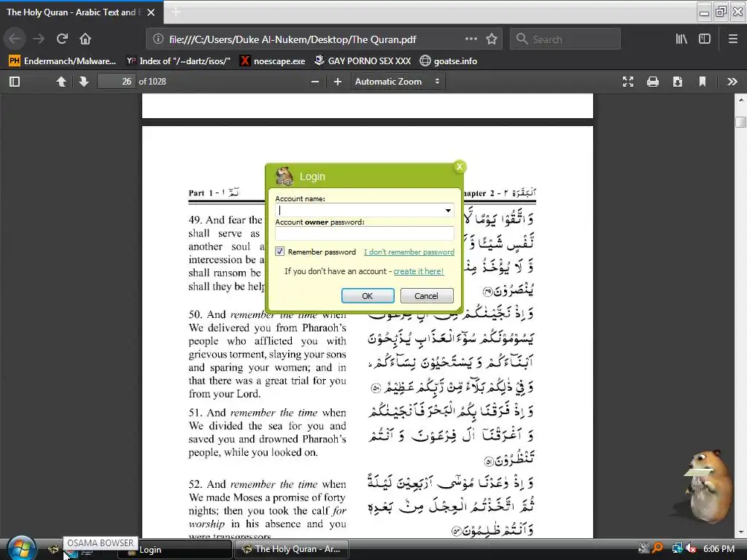Screen dimensions: 747x560
Task: Close The Holy Quran tab
Action: pyautogui.click(x=151, y=12)
